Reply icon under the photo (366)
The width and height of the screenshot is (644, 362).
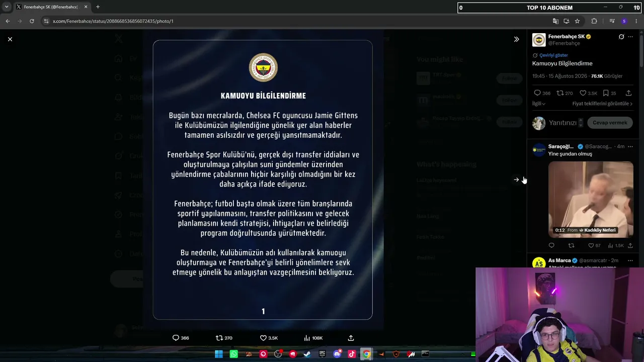176,338
